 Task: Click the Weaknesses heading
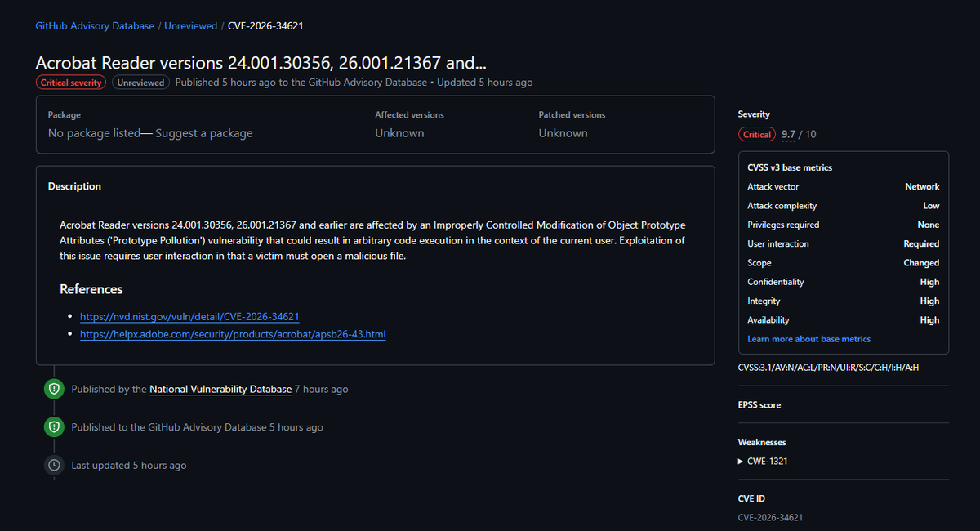[x=762, y=442]
